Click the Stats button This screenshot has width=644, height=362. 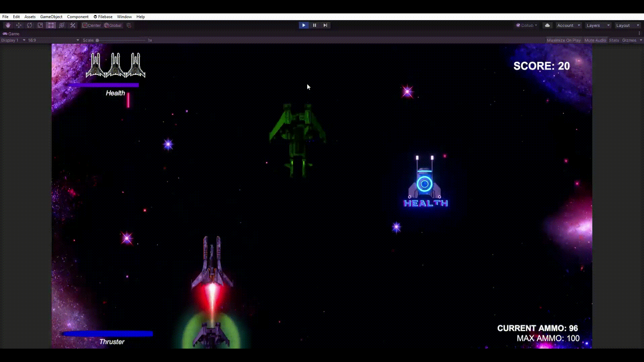pyautogui.click(x=614, y=40)
